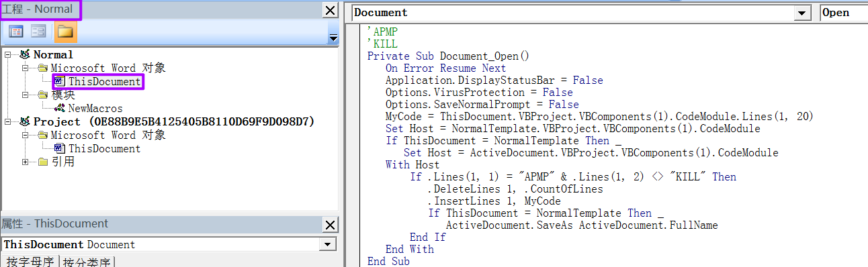Click document icon of Project's ThisDocument
This screenshot has height=267, width=868.
tap(60, 149)
